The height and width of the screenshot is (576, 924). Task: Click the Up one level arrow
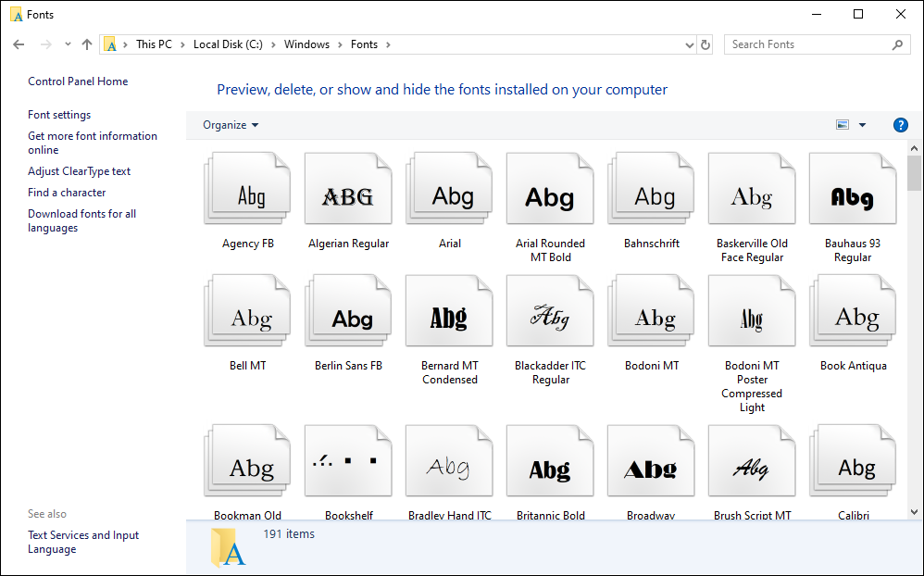(87, 44)
